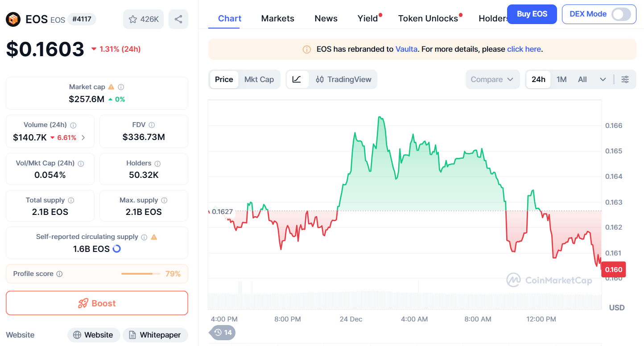
Task: Switch the chart to Mkt Cap view
Action: (x=259, y=79)
